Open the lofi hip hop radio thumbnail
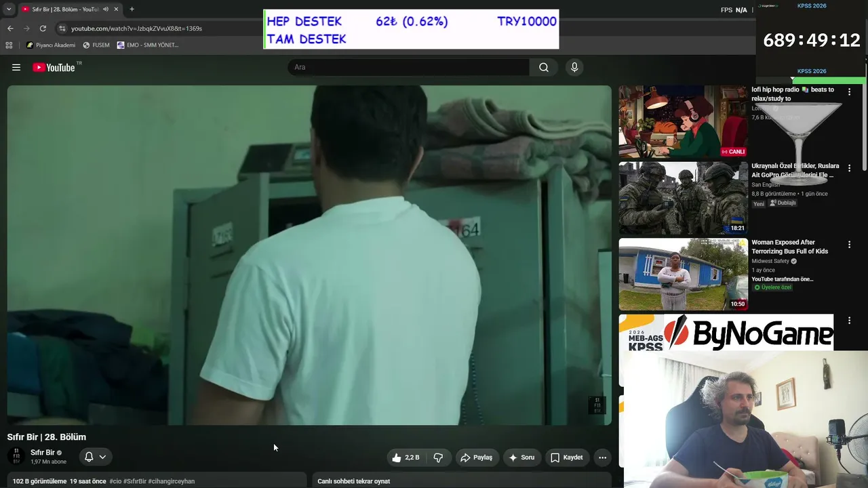868x488 pixels. pos(683,121)
